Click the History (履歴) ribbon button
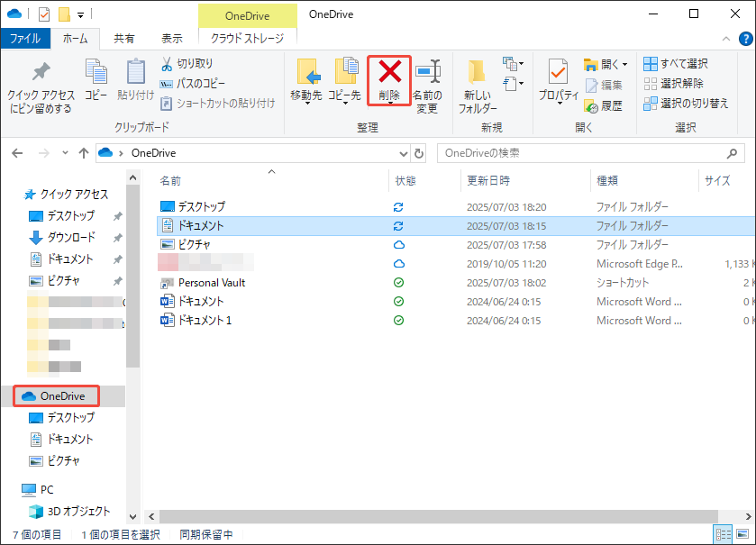The width and height of the screenshot is (756, 545). click(603, 106)
